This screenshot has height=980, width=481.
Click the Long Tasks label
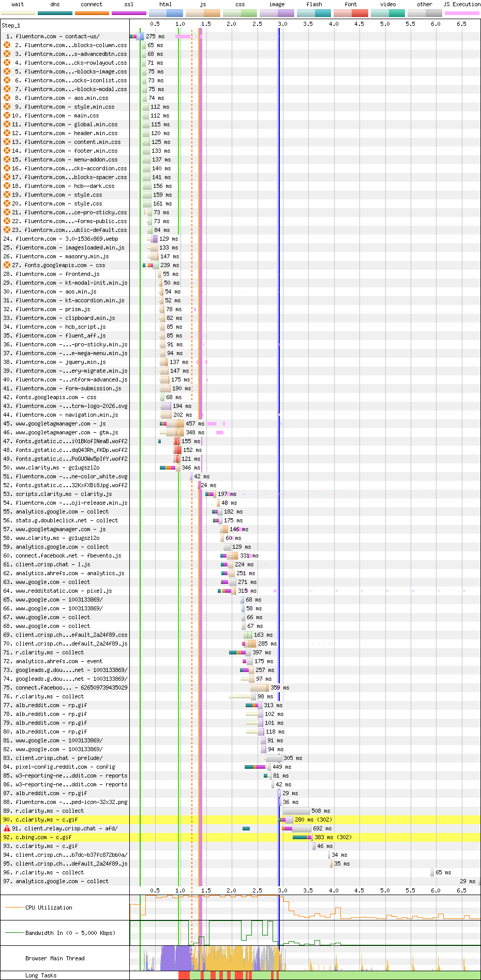click(41, 975)
